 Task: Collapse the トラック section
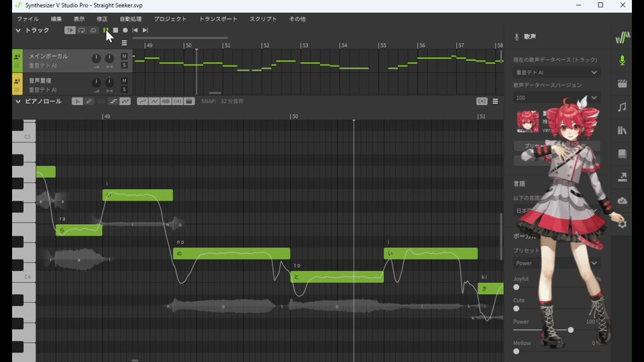[x=18, y=30]
